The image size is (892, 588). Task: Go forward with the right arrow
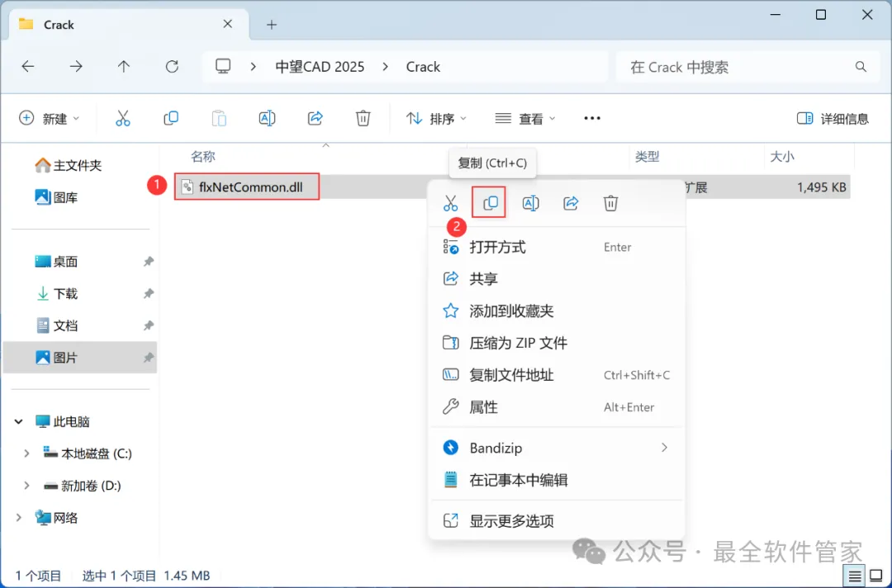76,67
